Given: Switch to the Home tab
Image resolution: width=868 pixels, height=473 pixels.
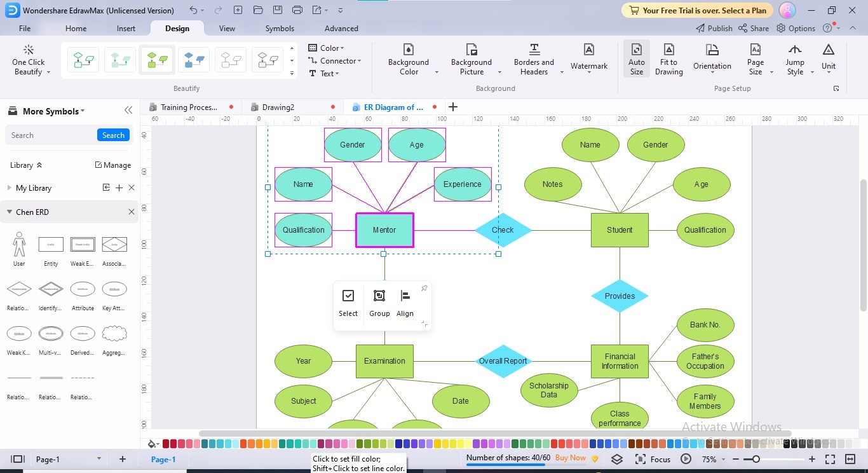Looking at the screenshot, I should point(76,28).
